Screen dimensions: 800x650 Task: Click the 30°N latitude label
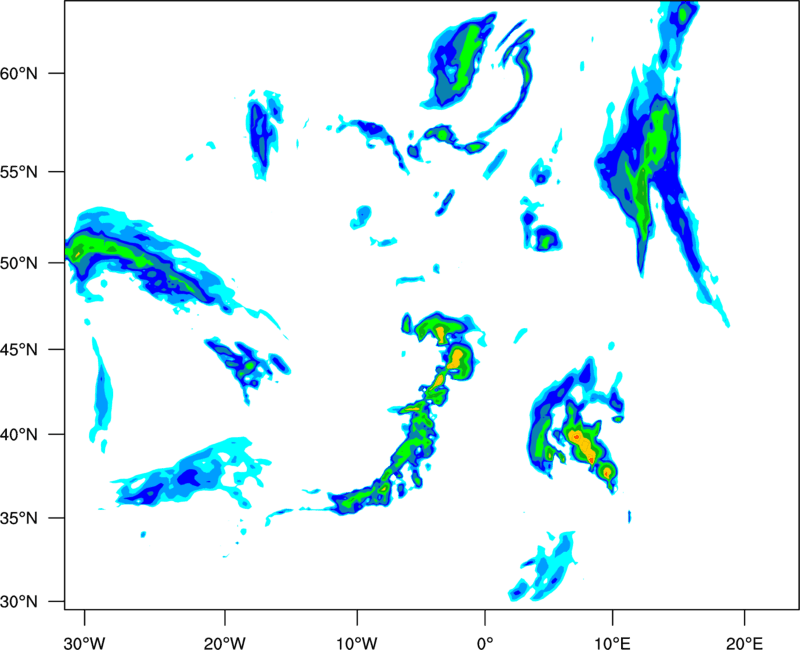coord(19,602)
